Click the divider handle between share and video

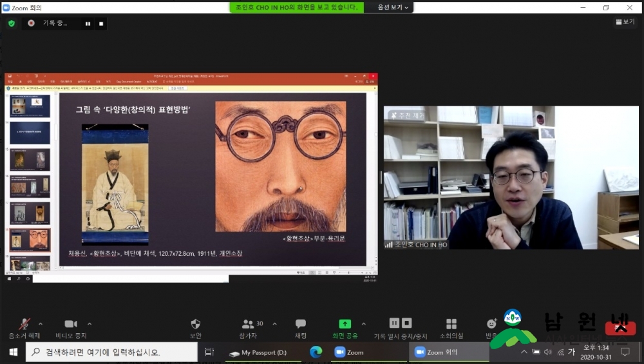(x=381, y=177)
